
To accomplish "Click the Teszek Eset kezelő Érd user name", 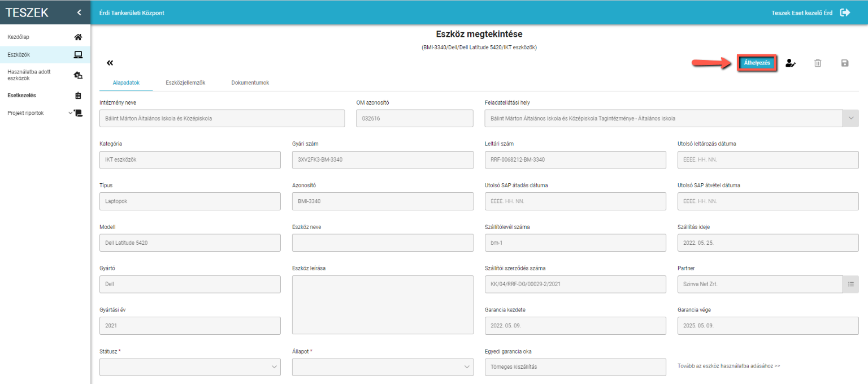I will 802,12.
